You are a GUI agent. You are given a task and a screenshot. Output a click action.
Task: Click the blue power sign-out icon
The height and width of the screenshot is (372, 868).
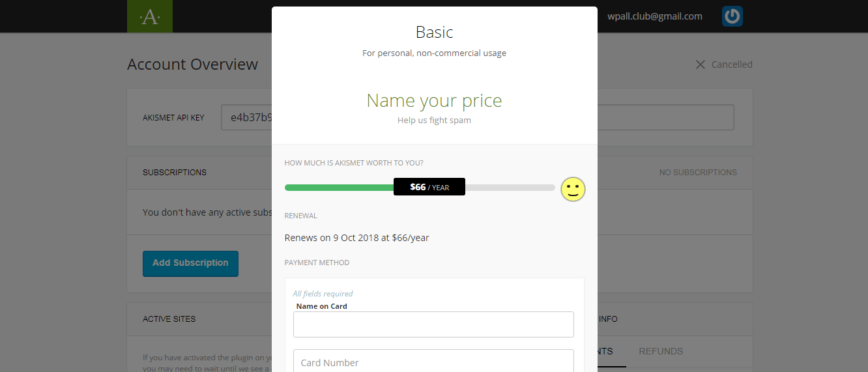732,16
